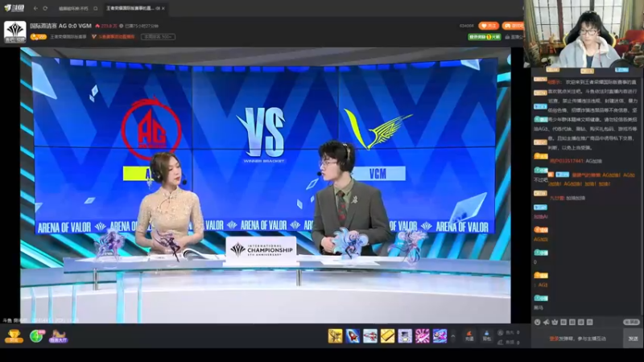Send the gold bar gift
Image resolution: width=644 pixels, height=362 pixels.
387,335
